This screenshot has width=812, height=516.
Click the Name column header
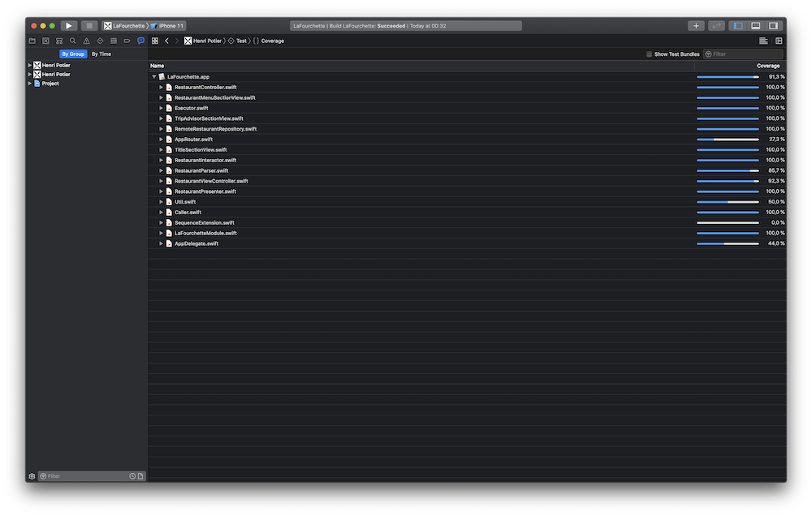[x=157, y=66]
